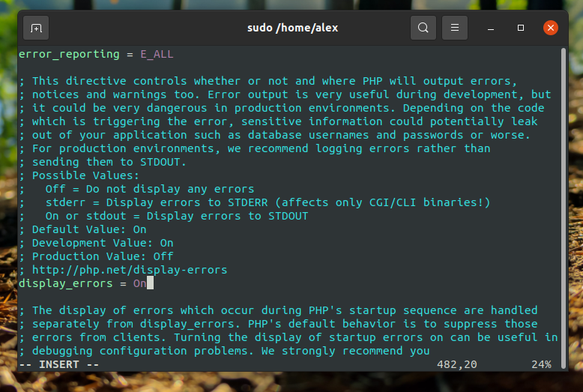Click the window title 'sudo /home/alex'

click(292, 28)
